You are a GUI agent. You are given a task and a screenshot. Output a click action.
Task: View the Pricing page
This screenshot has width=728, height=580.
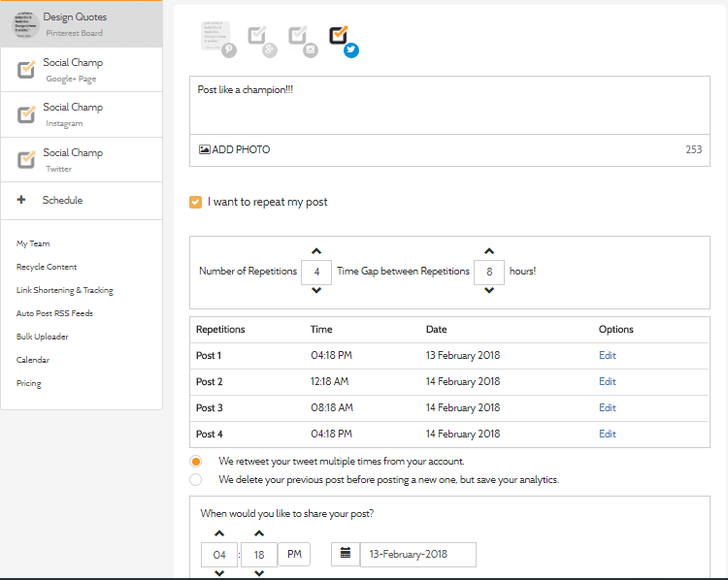29,383
